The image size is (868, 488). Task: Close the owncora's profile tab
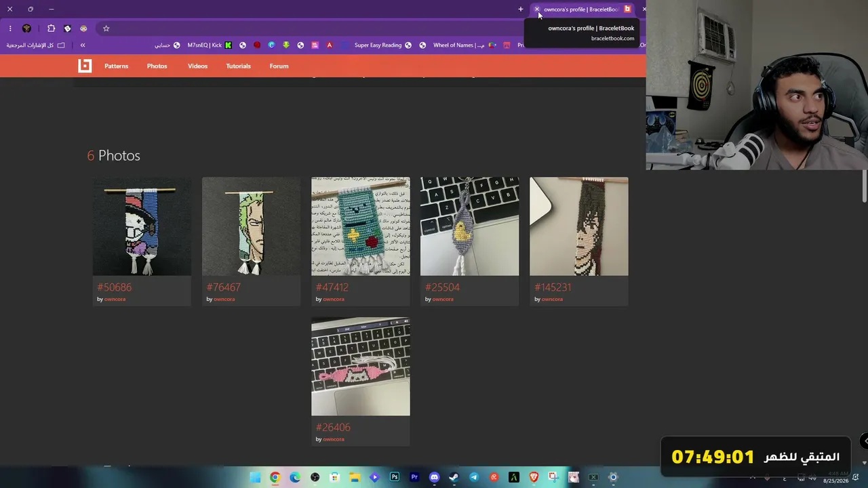tap(536, 9)
